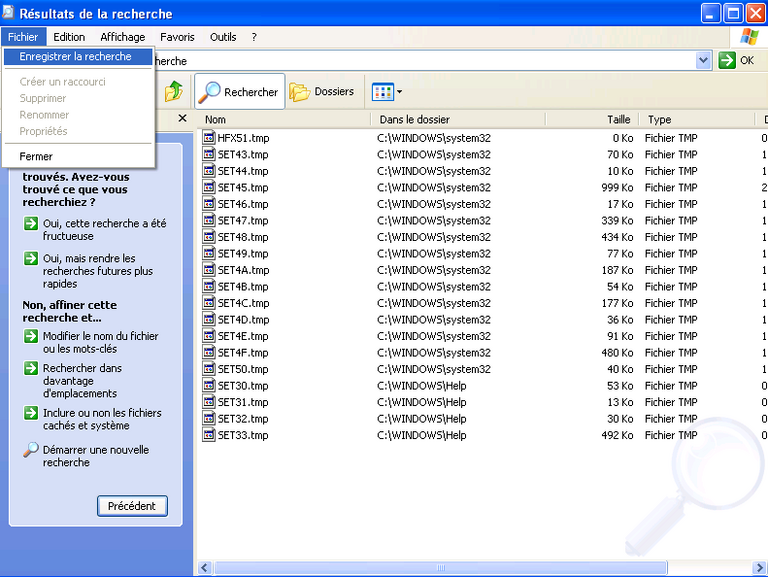
Task: Click the horizontal scrollbar right arrow
Action: pyautogui.click(x=760, y=568)
